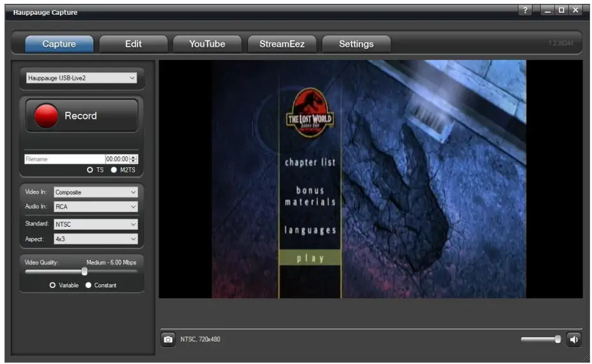Select the M2TS format radio button
Viewport: 592px width, 364px height.
[x=114, y=170]
